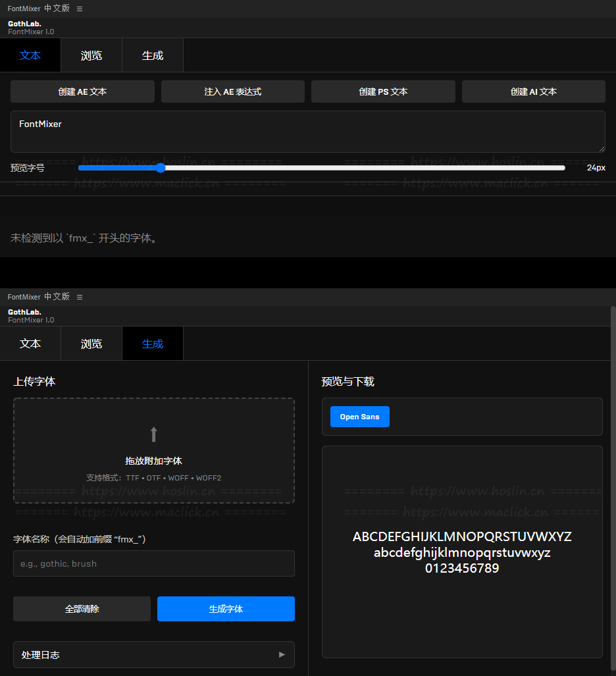Click the 预览字号 slider handle
Screen dimensions: 616x676
(x=161, y=168)
